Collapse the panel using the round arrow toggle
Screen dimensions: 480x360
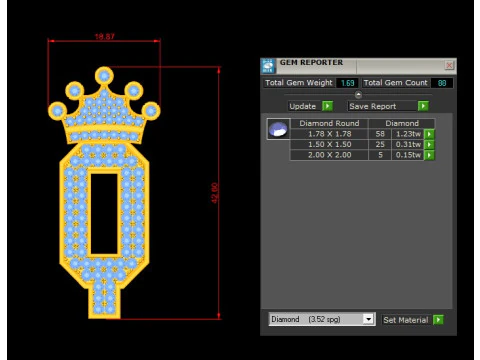tap(358, 95)
